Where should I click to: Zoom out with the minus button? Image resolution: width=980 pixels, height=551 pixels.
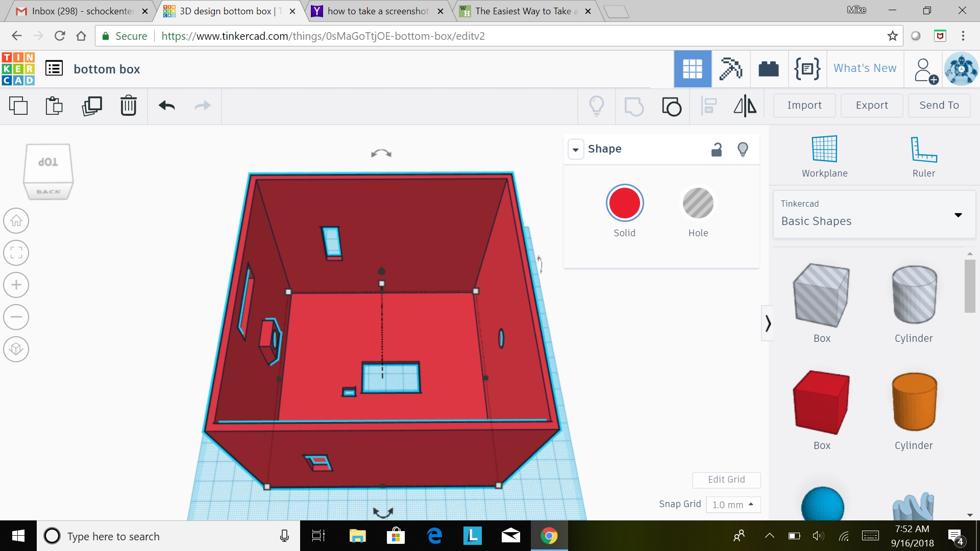coord(16,317)
